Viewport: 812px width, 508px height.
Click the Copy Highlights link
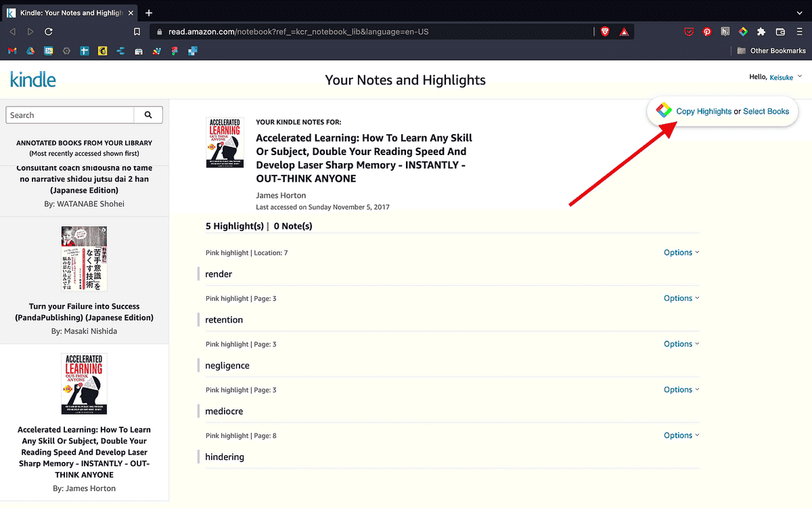(x=704, y=111)
